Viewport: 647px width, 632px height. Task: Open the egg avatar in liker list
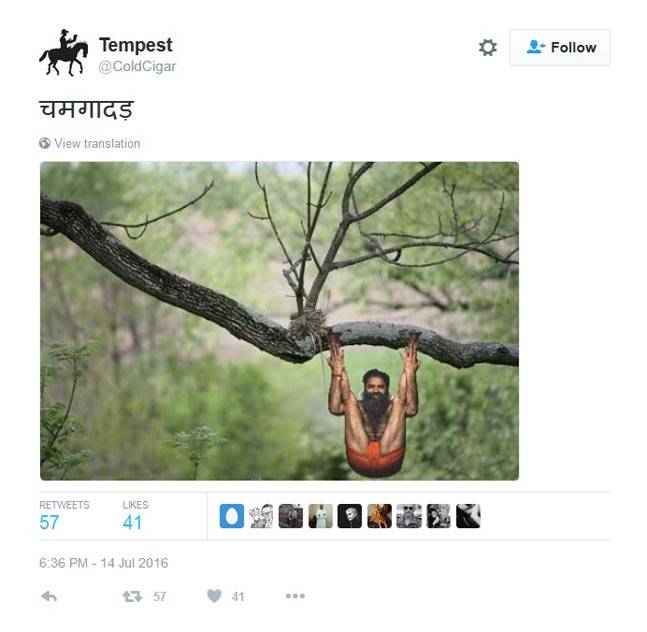232,516
